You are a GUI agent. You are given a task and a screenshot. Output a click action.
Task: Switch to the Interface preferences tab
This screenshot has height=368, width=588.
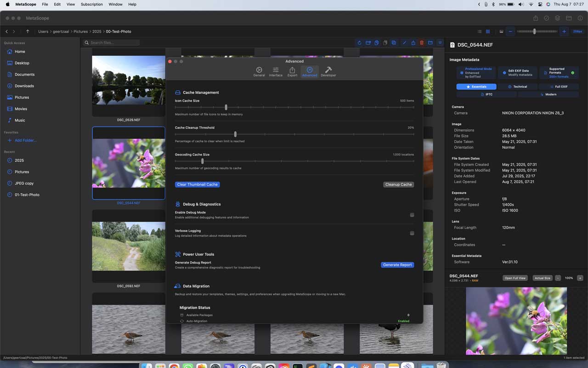coord(276,72)
